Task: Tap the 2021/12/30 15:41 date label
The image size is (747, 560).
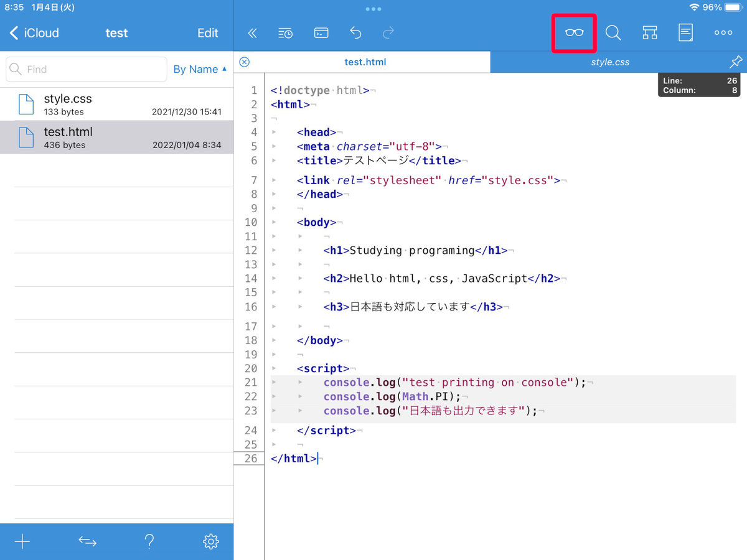Action: coord(187,112)
